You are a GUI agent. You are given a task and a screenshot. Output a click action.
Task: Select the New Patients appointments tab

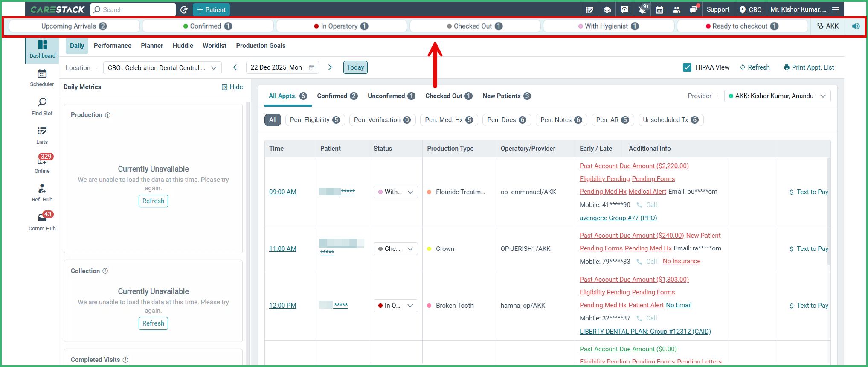pos(507,96)
